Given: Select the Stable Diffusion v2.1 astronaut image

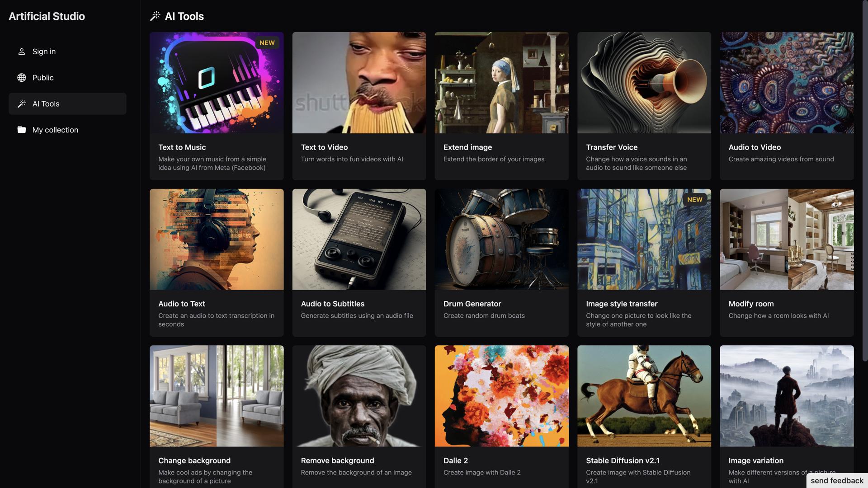Looking at the screenshot, I should coord(644,396).
